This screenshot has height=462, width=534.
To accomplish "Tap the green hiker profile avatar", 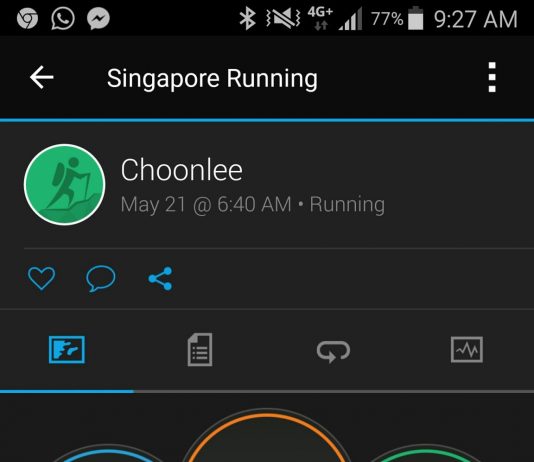I will 64,185.
